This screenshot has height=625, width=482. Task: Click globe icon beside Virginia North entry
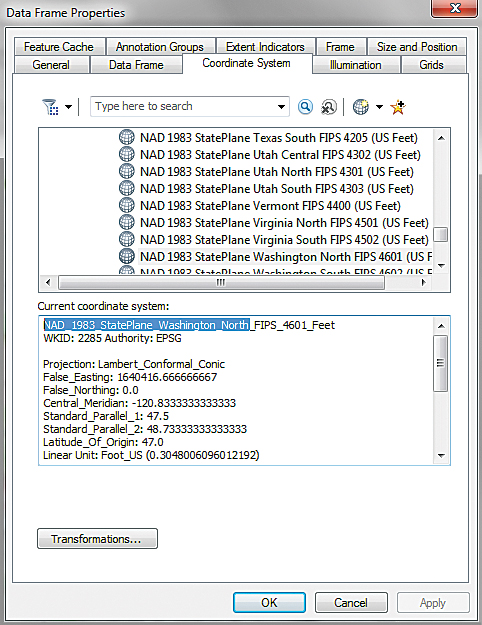(x=127, y=222)
